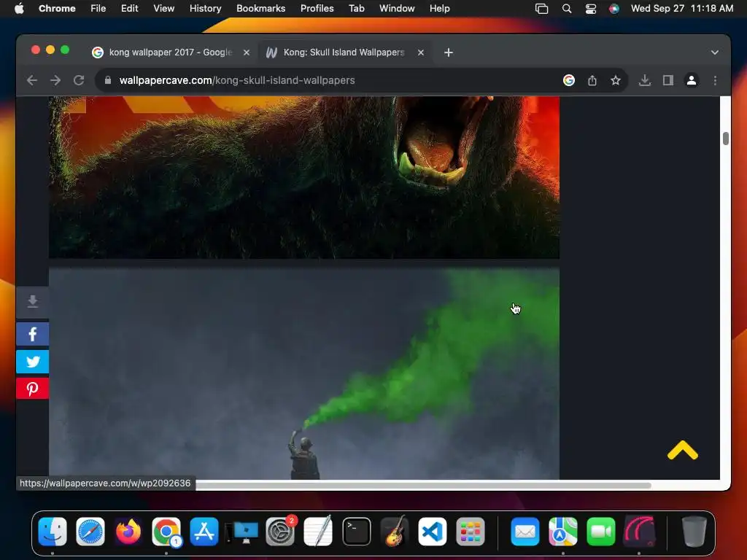Open Finder from the dock
This screenshot has height=560, width=747.
(x=53, y=531)
